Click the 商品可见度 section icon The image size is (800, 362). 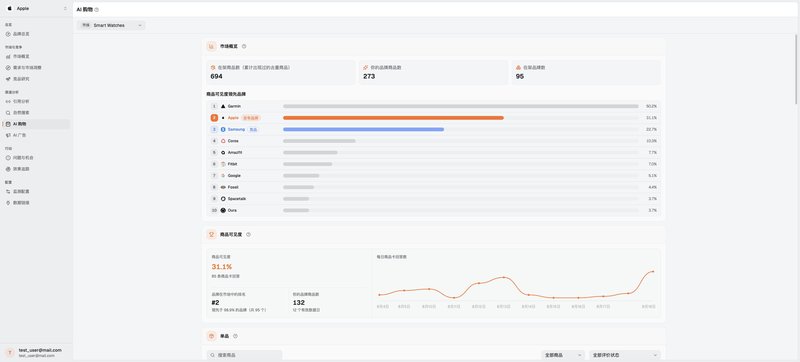pos(211,235)
